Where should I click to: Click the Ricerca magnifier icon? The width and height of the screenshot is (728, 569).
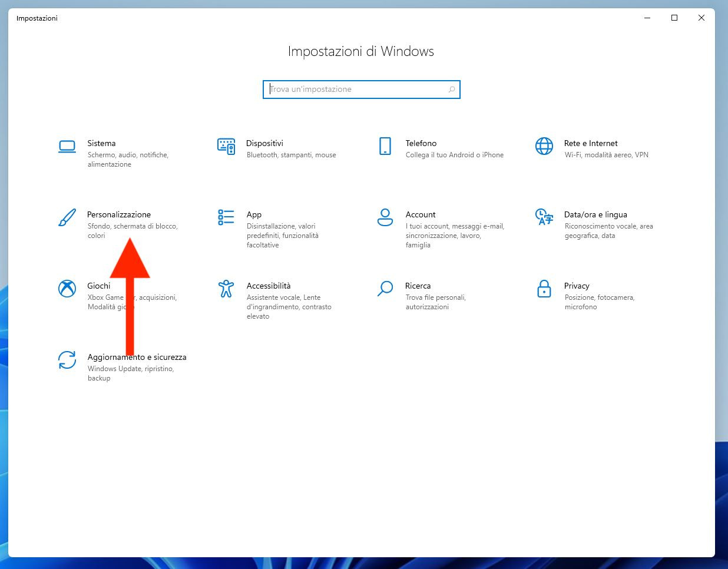pos(385,289)
